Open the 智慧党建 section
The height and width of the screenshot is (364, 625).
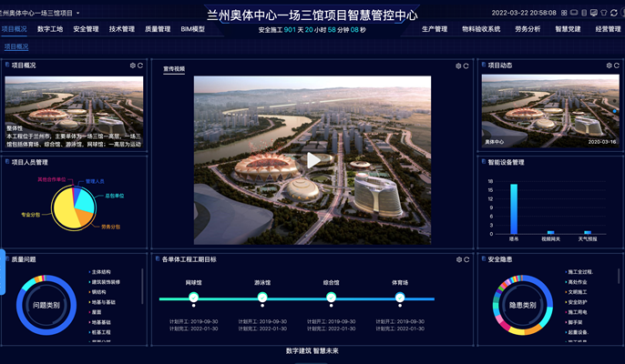(x=568, y=29)
